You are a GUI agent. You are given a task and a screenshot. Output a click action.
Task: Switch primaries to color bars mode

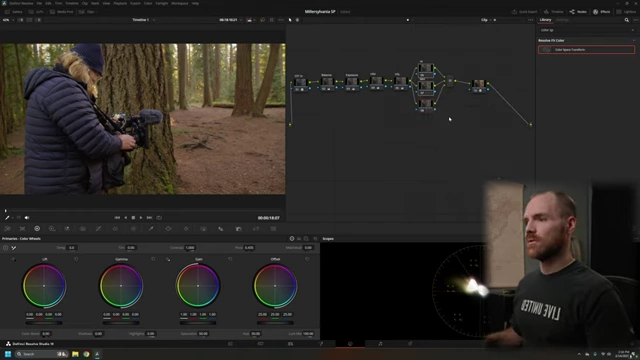(299, 239)
